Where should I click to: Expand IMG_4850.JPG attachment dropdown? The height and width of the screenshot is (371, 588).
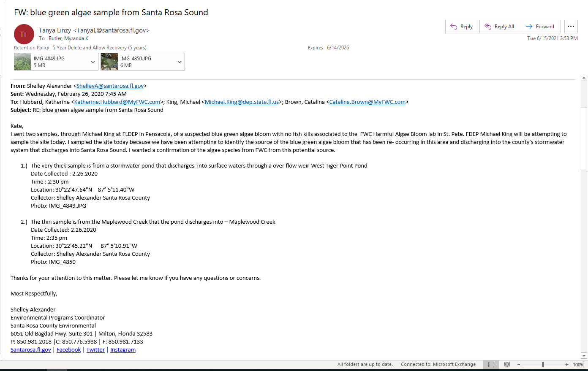point(180,62)
